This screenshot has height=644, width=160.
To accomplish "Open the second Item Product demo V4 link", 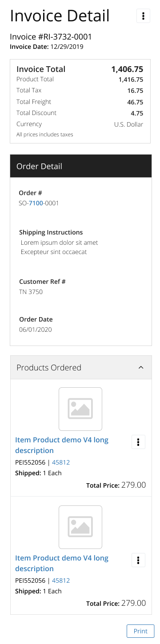I will 62,563.
